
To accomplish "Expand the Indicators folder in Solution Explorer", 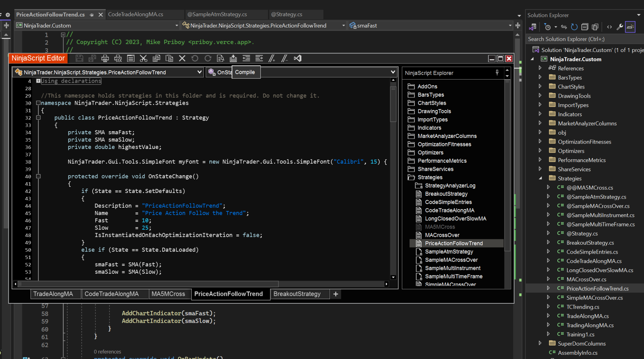I will click(x=540, y=114).
